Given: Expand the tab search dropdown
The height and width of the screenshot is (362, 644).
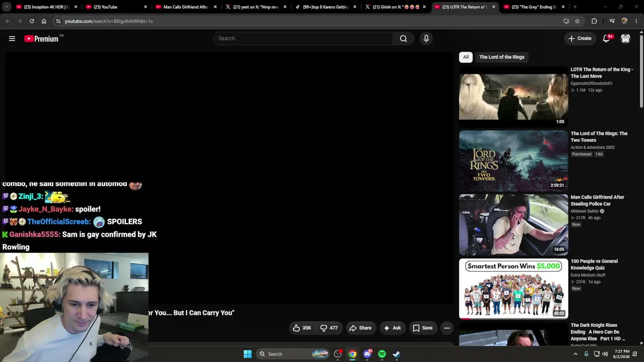Looking at the screenshot, I should (7, 7).
